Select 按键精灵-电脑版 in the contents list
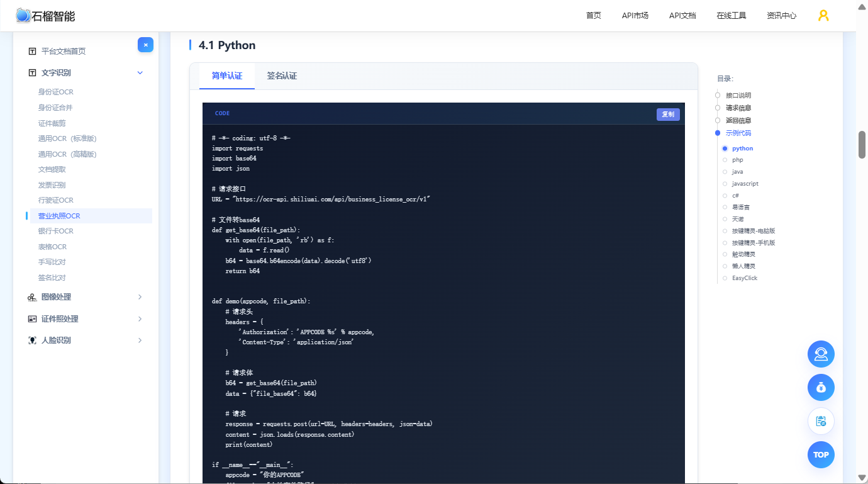 coord(754,231)
